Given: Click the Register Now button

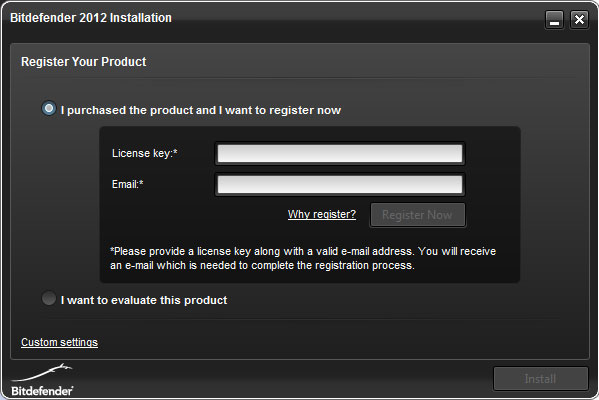Looking at the screenshot, I should pos(418,215).
